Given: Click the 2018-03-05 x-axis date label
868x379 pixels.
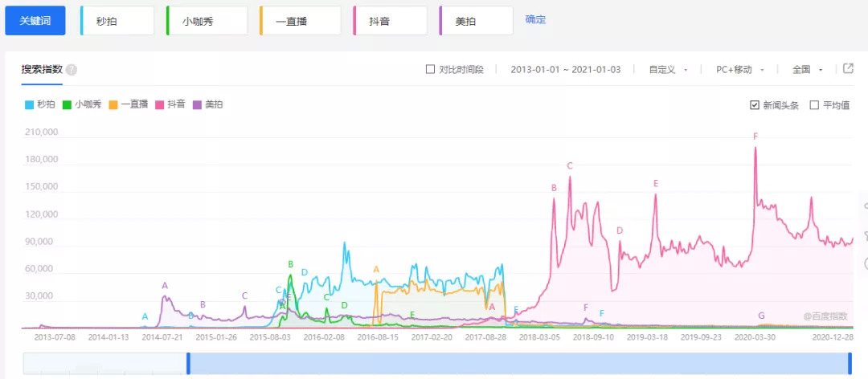Looking at the screenshot, I should [539, 336].
